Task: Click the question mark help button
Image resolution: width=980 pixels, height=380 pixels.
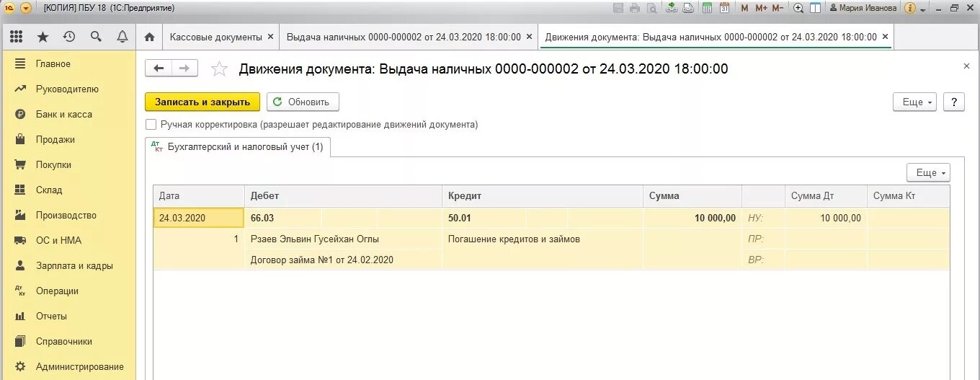Action: point(954,102)
